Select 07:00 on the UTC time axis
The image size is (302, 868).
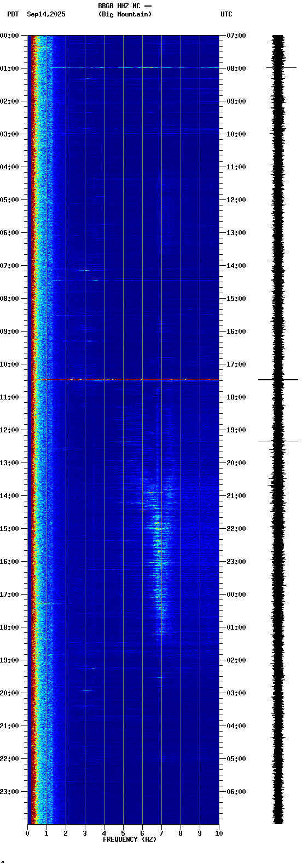(x=236, y=36)
